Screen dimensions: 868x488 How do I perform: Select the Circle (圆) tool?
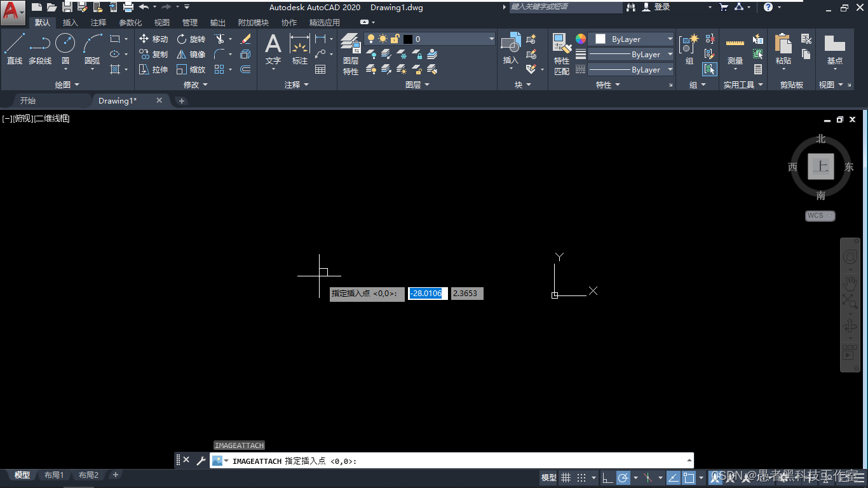click(65, 49)
